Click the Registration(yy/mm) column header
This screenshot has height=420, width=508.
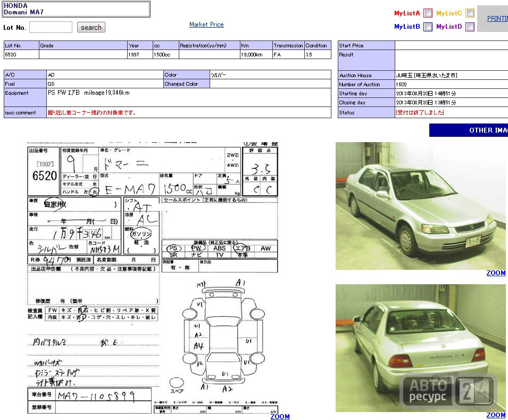click(x=209, y=45)
